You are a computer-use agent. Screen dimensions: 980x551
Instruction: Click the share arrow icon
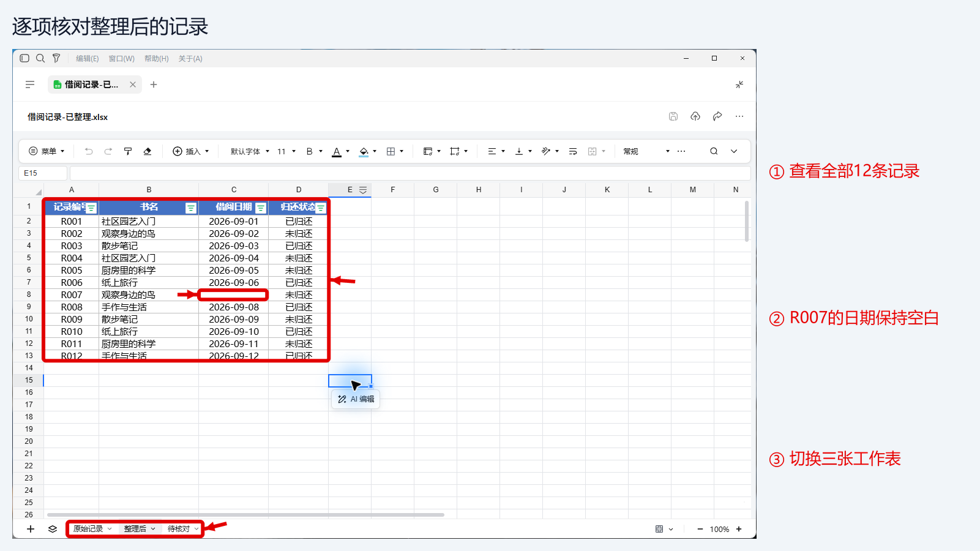click(717, 116)
